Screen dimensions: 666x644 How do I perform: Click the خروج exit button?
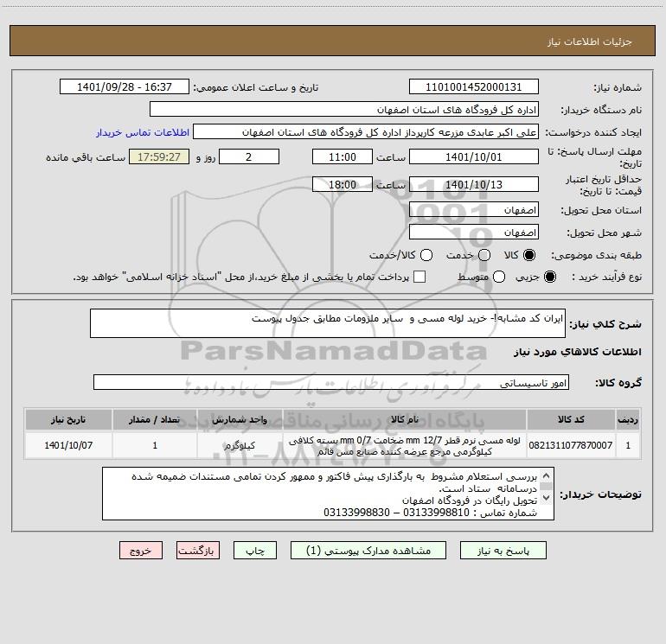141,551
